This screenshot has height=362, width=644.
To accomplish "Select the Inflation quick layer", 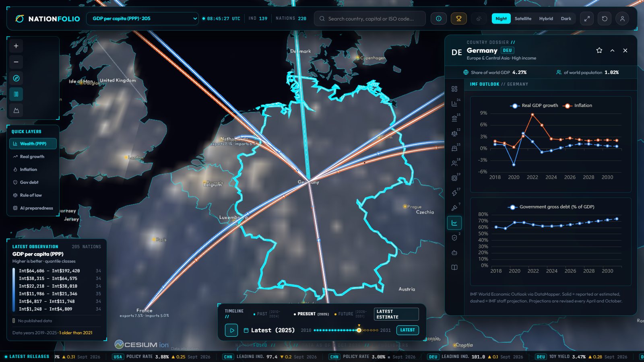I will click(x=33, y=169).
